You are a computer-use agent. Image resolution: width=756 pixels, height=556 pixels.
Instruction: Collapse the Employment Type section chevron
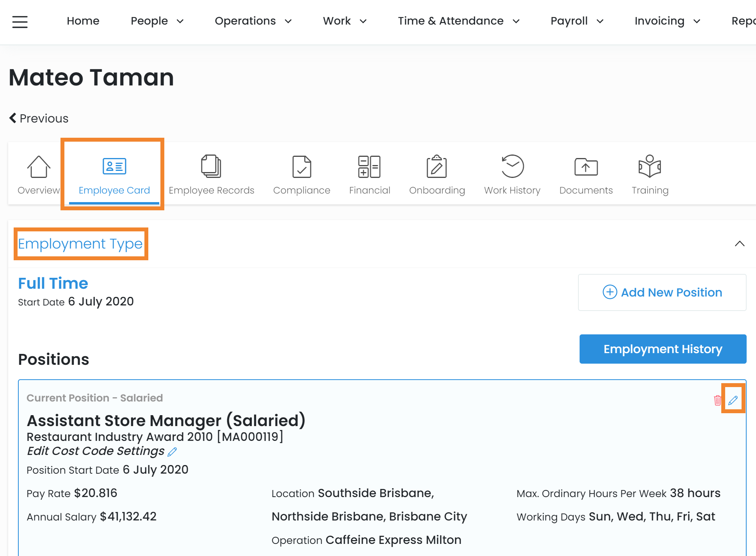click(739, 244)
